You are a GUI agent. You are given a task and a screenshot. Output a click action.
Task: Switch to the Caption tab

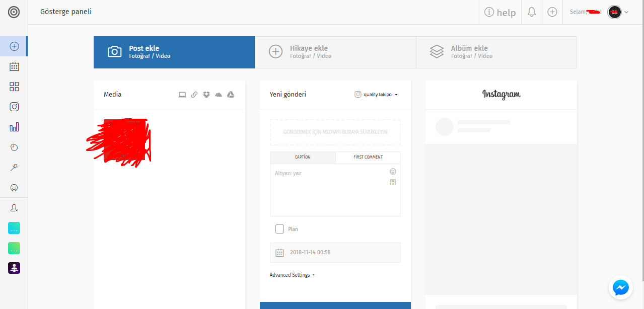[303, 158]
